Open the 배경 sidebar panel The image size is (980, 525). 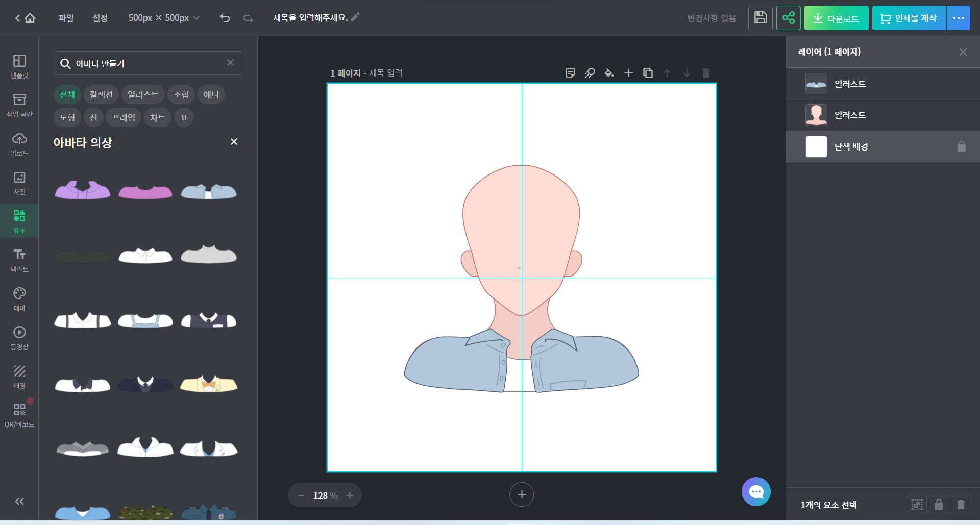click(x=19, y=377)
